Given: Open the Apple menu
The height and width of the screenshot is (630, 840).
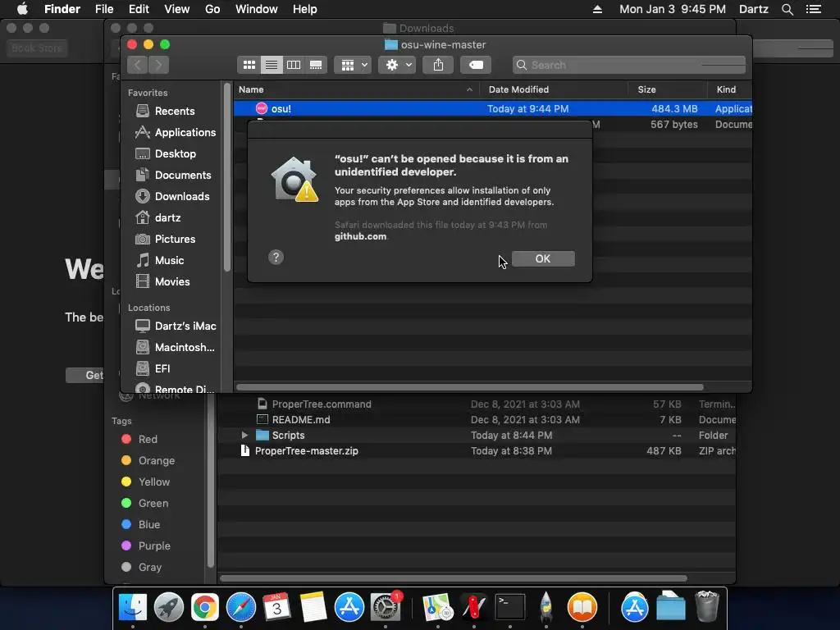Looking at the screenshot, I should [22, 9].
